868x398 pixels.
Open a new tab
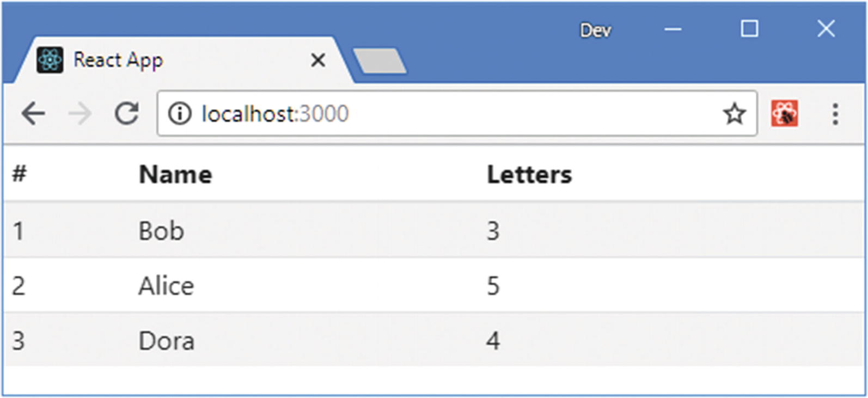coord(380,60)
